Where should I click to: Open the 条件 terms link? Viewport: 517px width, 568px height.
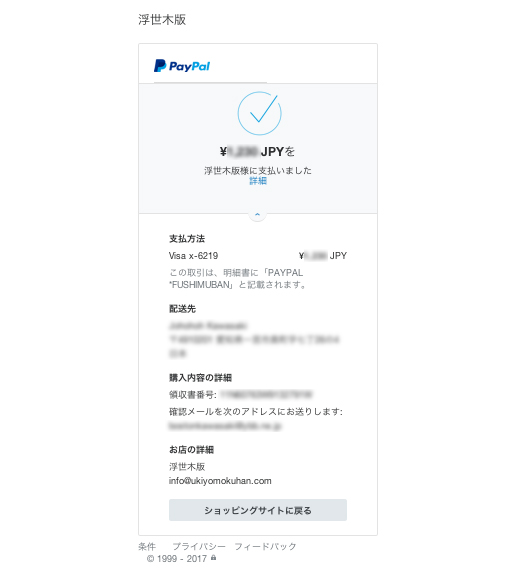coord(147,546)
